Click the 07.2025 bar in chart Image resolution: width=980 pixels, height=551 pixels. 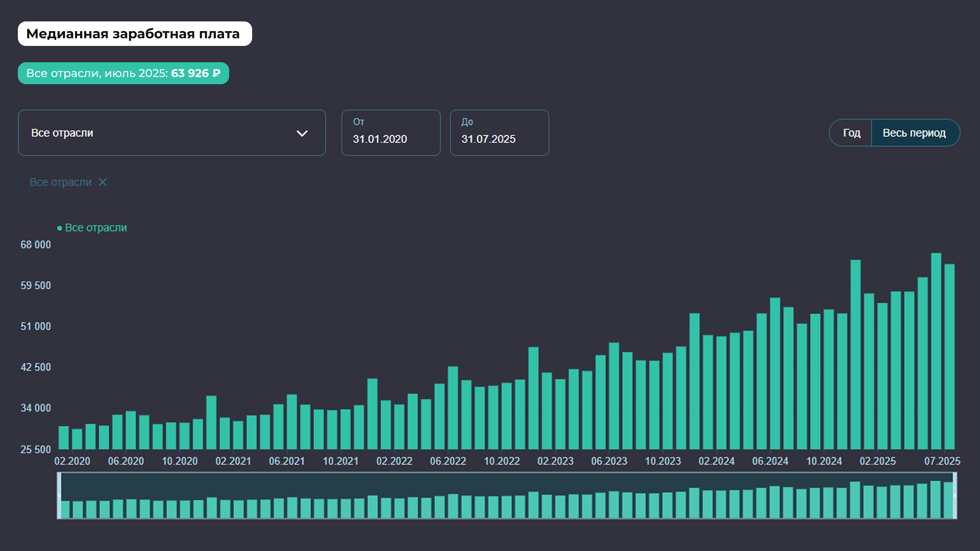point(949,357)
